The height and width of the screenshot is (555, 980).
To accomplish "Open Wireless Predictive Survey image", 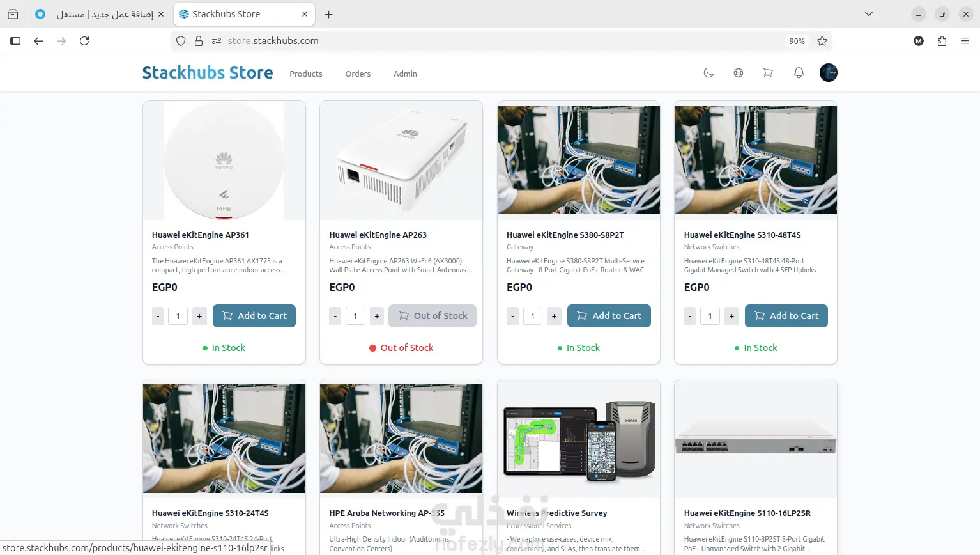I will pos(579,439).
